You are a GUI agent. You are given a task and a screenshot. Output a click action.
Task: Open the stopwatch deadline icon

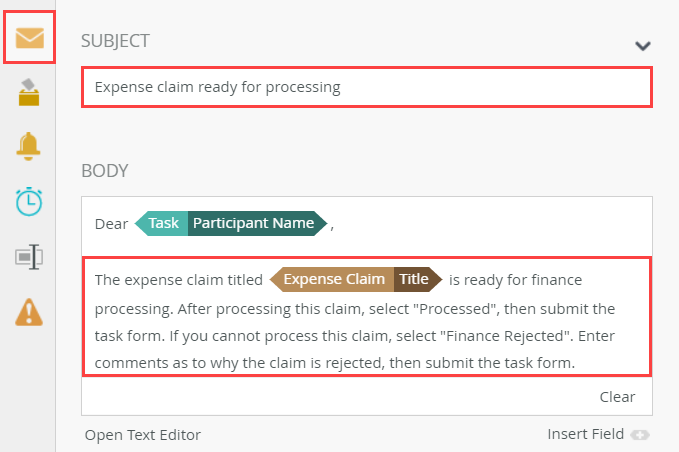pyautogui.click(x=29, y=200)
